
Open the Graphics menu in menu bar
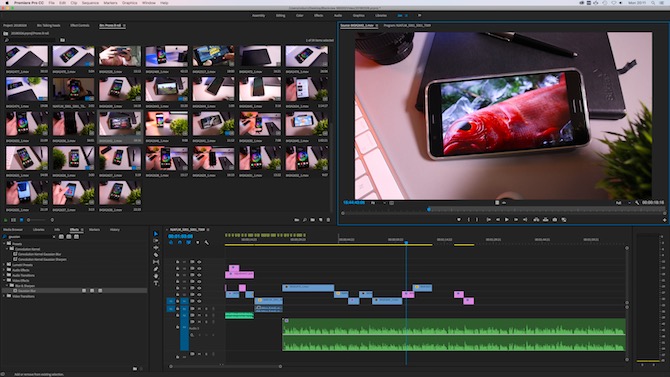(x=130, y=3)
